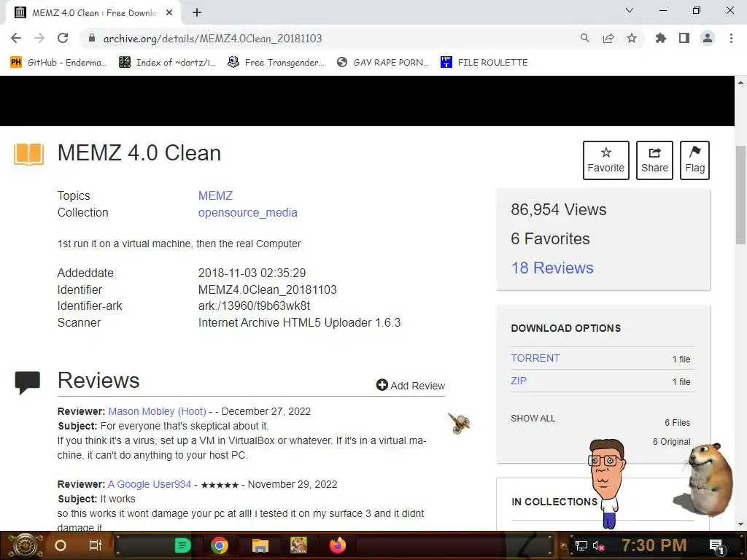
Task: Click the identifier MEMZ4.0Clean_20181103 text
Action: [267, 289]
